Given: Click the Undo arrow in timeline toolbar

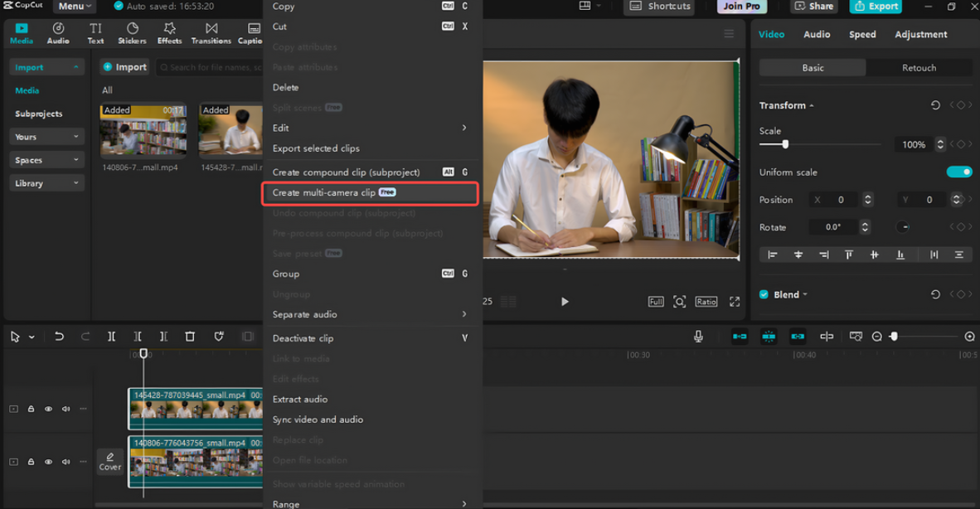Looking at the screenshot, I should pos(59,337).
